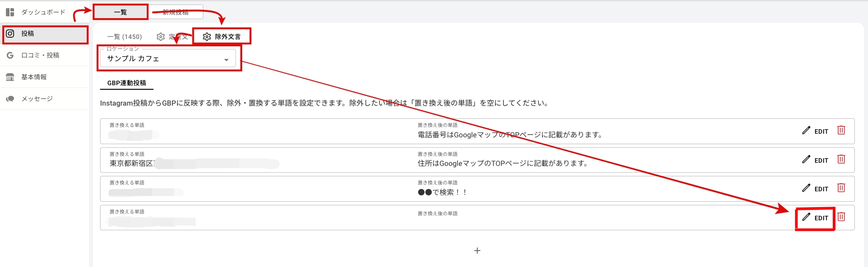This screenshot has width=868, height=267.
Task: Click the storefront icon beside 基本情報
Action: [10, 77]
